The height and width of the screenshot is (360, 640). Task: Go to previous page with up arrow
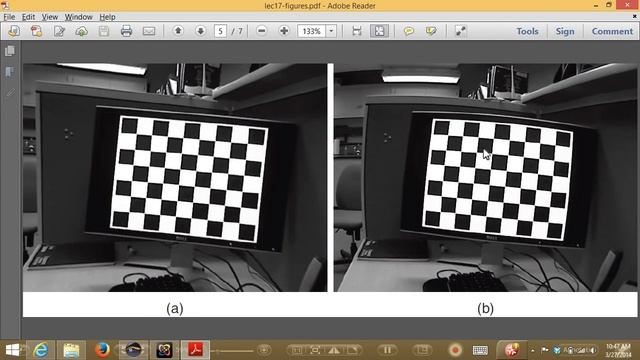coord(178,31)
